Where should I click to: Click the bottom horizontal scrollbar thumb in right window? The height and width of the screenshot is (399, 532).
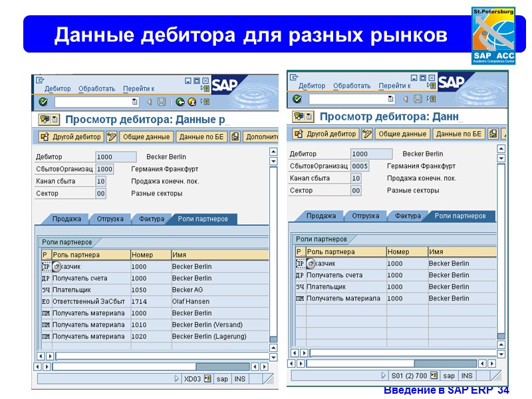tap(445, 363)
